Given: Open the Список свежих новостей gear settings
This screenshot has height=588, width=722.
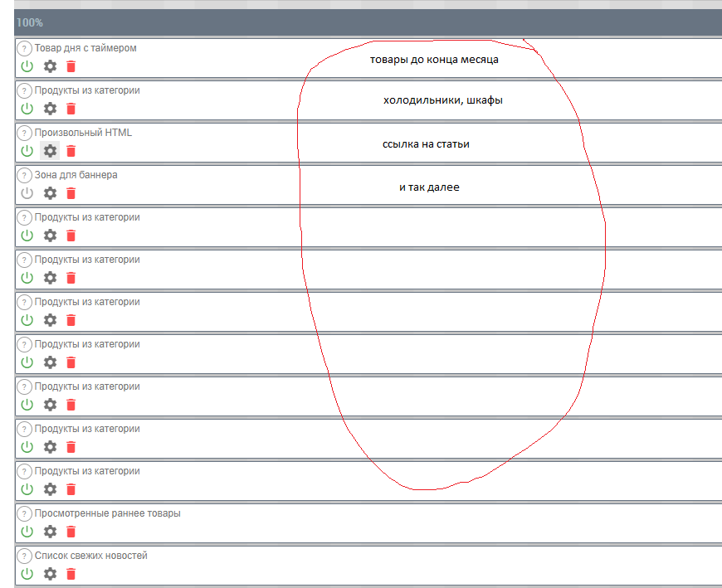Looking at the screenshot, I should tap(50, 574).
